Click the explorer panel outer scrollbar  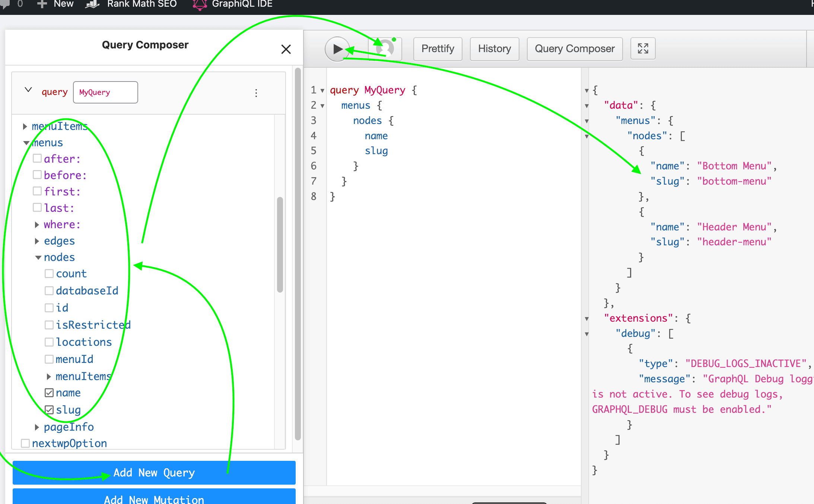[x=298, y=254]
